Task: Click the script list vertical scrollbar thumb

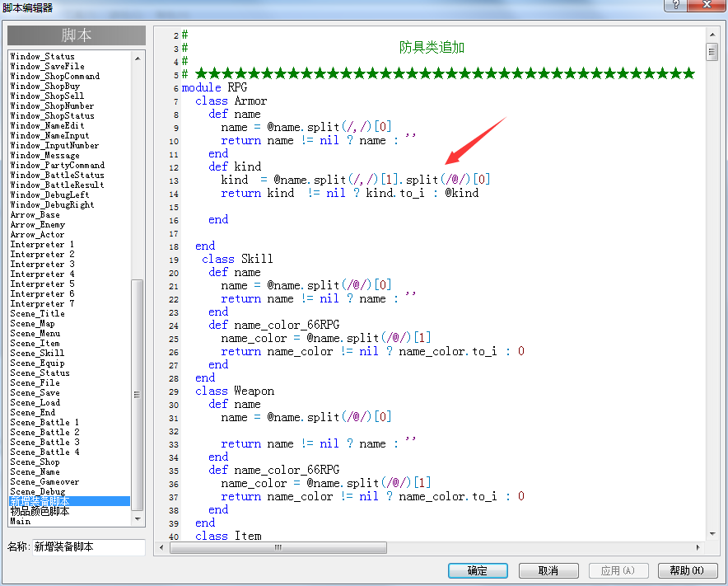Action: click(x=137, y=395)
